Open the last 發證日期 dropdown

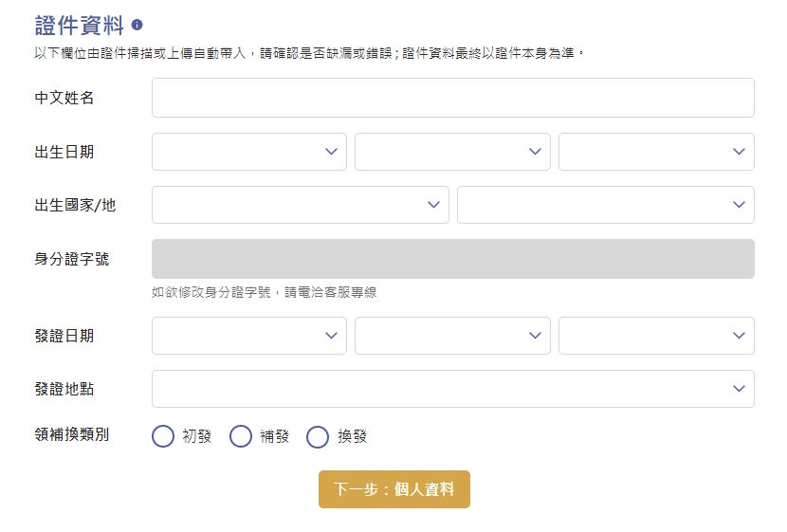tap(656, 336)
